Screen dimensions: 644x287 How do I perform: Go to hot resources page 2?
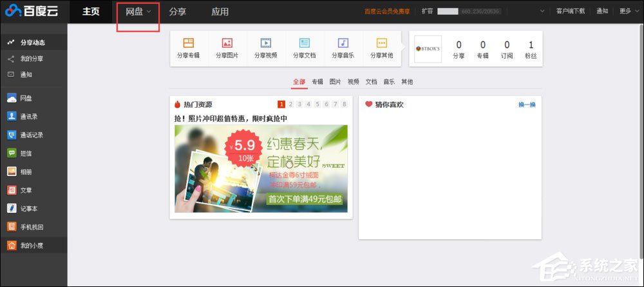tap(290, 104)
